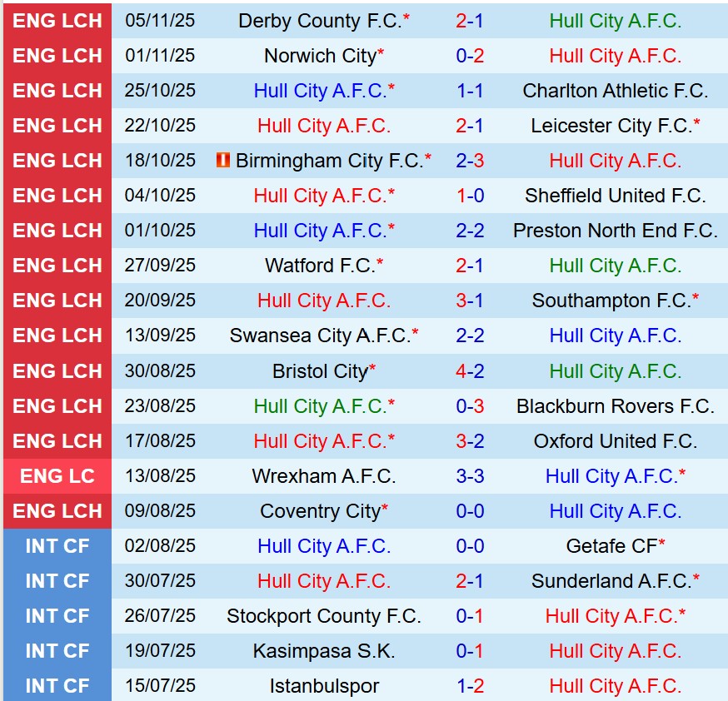Open the Getafe CF team link
This screenshot has width=728, height=701.
611,546
